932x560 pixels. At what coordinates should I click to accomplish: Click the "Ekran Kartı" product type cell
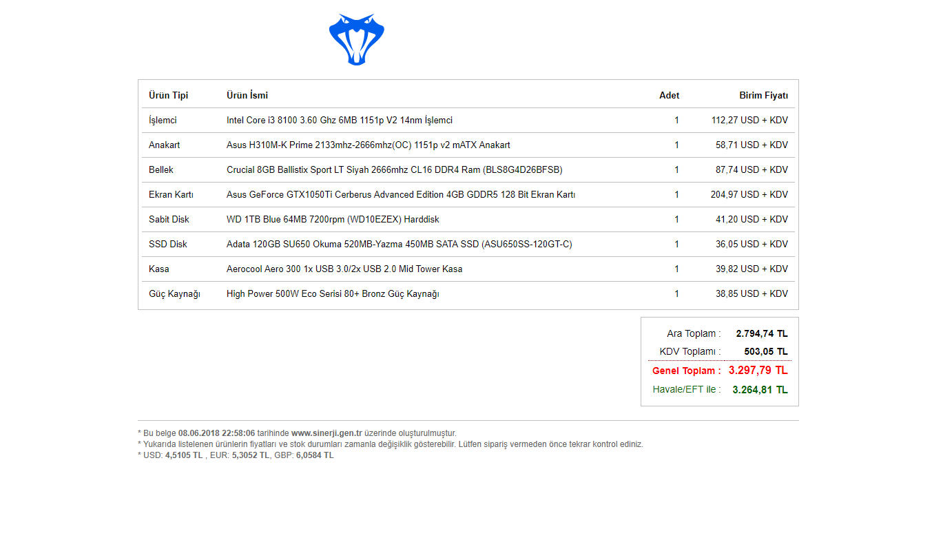pyautogui.click(x=171, y=195)
